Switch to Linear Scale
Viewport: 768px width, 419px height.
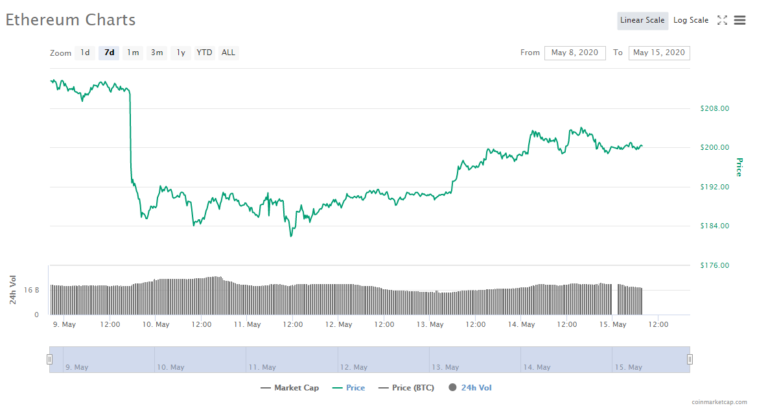point(642,21)
